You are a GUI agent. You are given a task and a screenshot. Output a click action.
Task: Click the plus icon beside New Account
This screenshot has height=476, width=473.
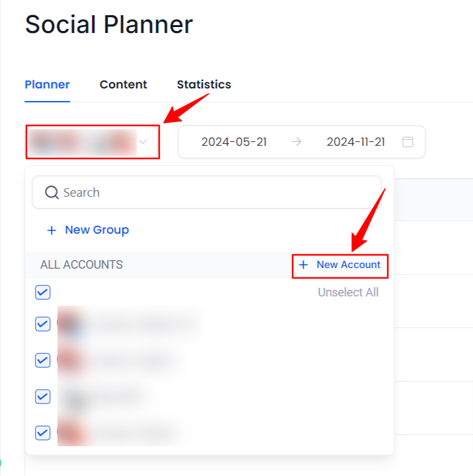point(303,265)
